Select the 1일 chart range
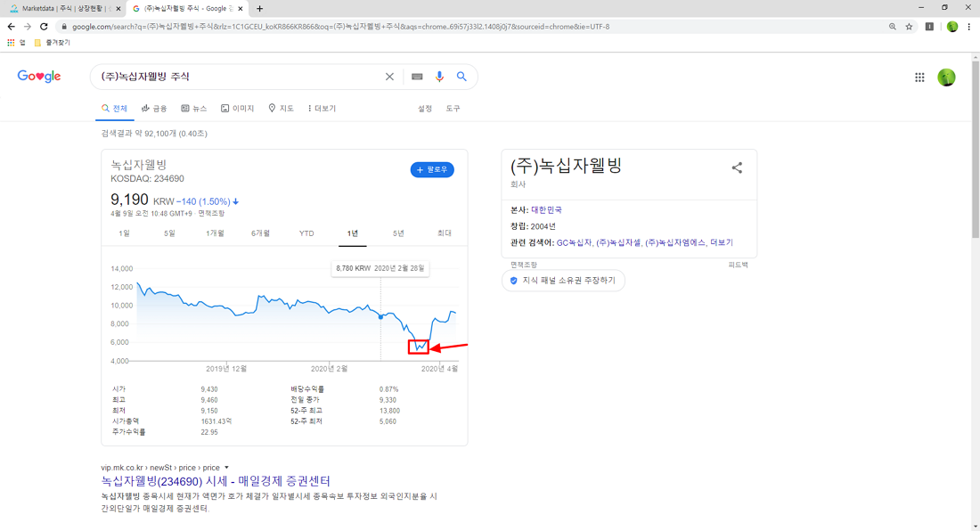Viewport: 980px width, 531px height. click(x=125, y=233)
